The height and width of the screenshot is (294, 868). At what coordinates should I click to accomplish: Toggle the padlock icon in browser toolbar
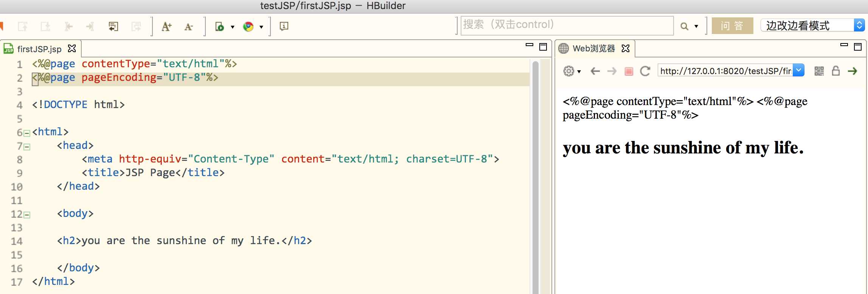(835, 71)
